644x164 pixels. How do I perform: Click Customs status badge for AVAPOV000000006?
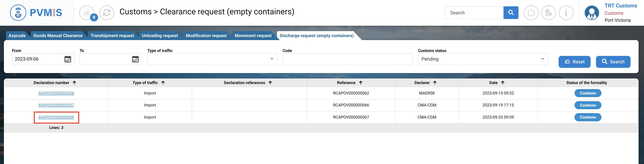click(x=587, y=93)
